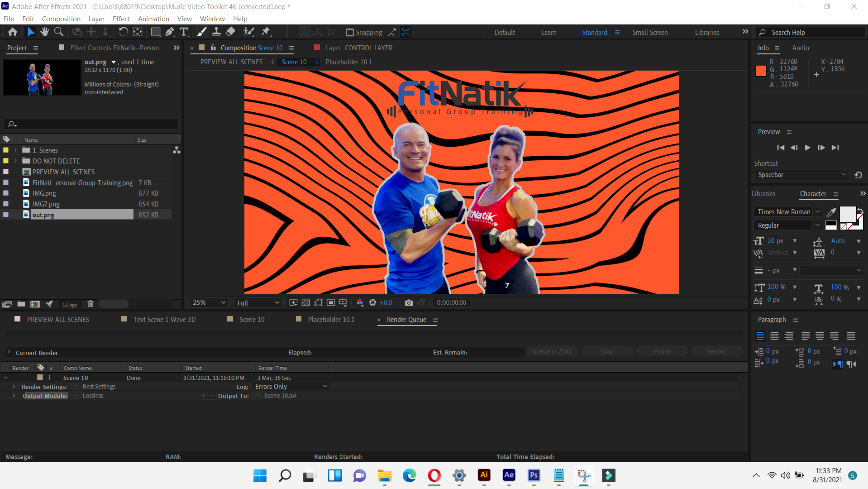Toggle the transparency grid in viewer
This screenshot has width=868, height=489.
coord(306,302)
